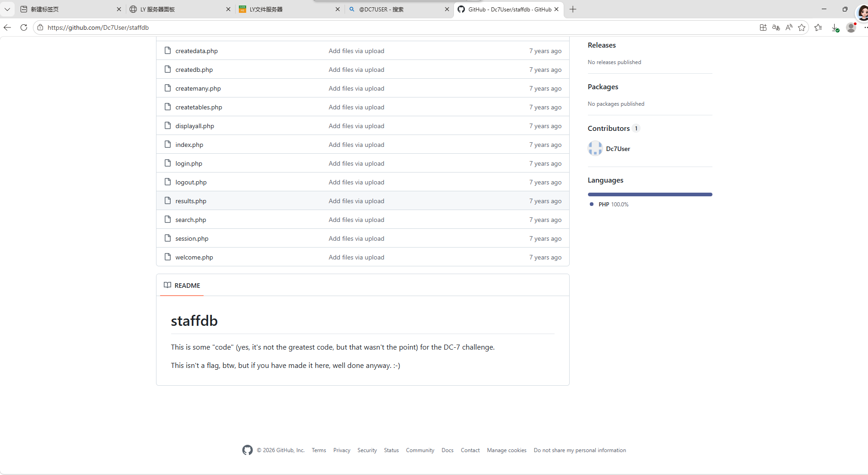Close the LY 服务器面板 tab
The height and width of the screenshot is (475, 868).
click(x=228, y=9)
